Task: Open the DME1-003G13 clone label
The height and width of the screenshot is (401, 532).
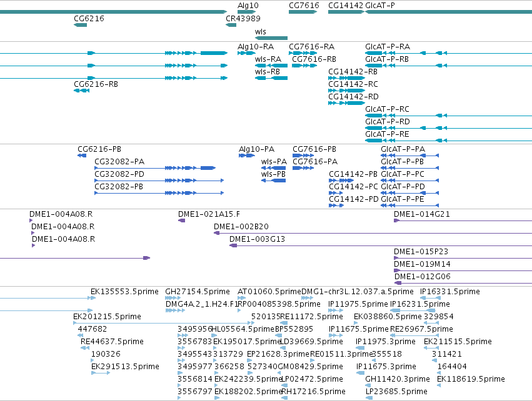Action: pos(257,239)
